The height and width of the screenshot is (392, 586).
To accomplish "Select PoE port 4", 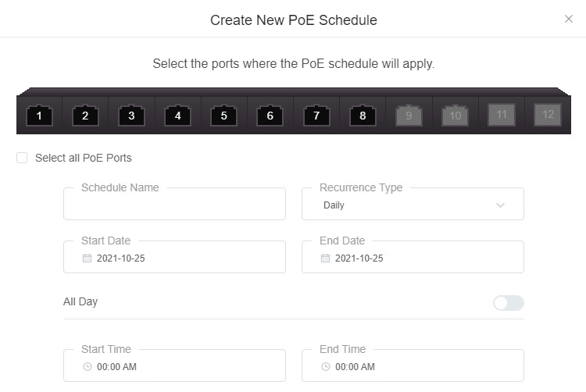I will coord(178,116).
